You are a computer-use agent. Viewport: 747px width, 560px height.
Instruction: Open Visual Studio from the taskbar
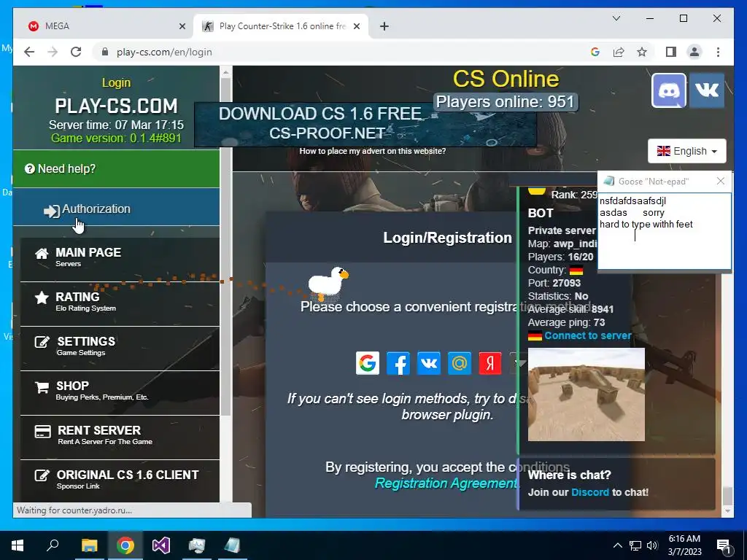tap(161, 545)
